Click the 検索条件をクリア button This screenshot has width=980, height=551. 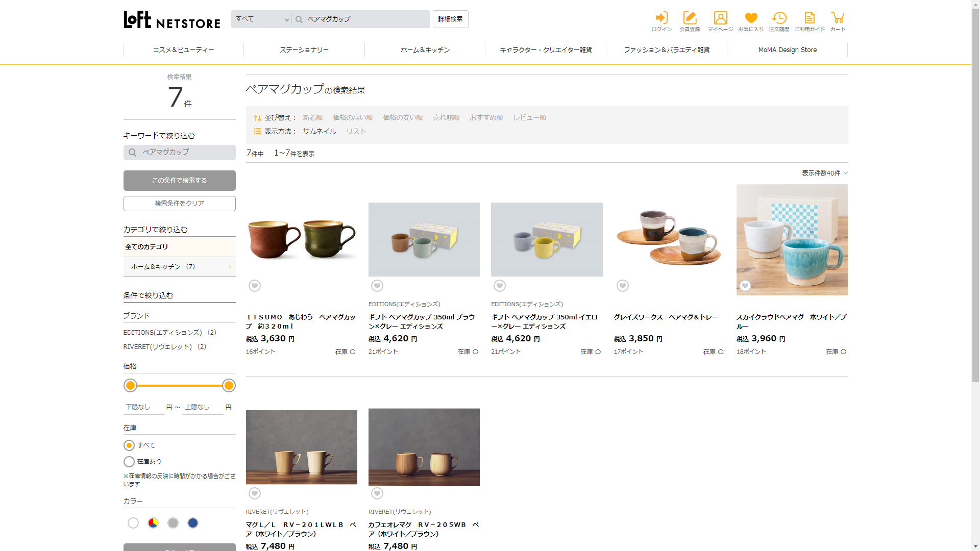pos(179,204)
